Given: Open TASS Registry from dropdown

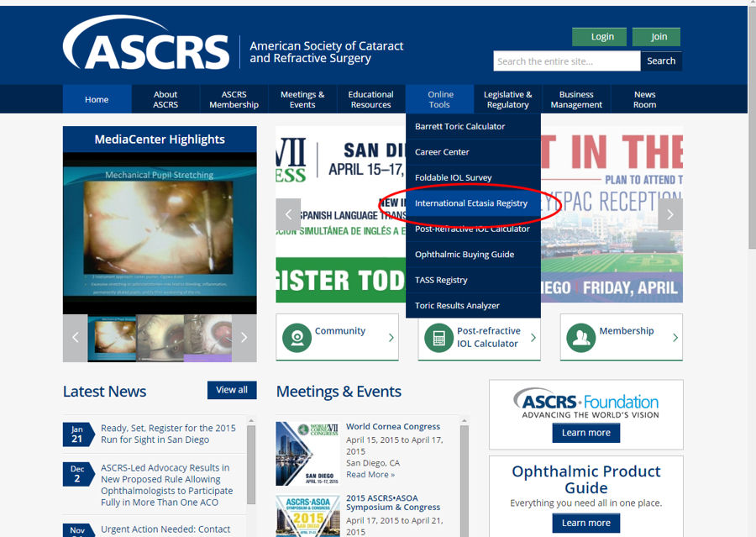Looking at the screenshot, I should tap(441, 280).
